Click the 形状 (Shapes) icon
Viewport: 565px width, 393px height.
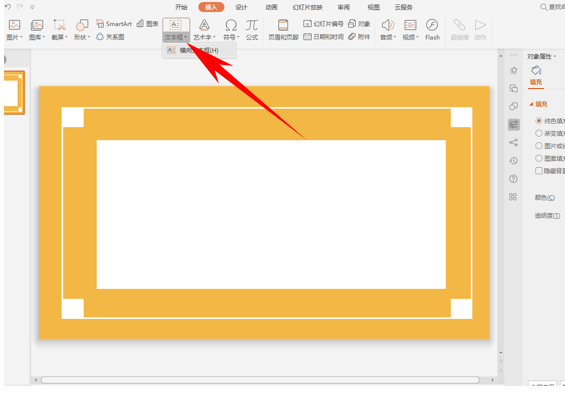(x=82, y=25)
